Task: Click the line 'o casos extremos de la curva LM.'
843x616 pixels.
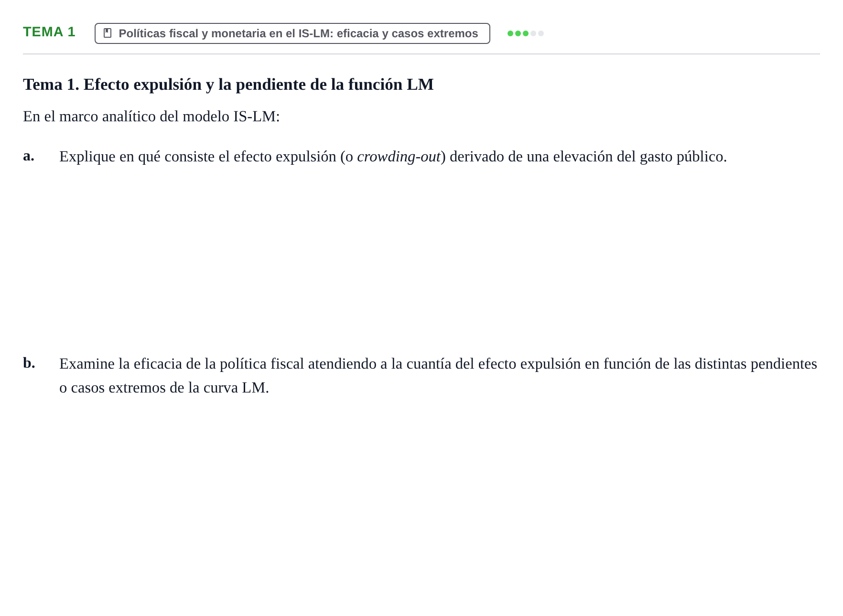Action: click(x=164, y=388)
